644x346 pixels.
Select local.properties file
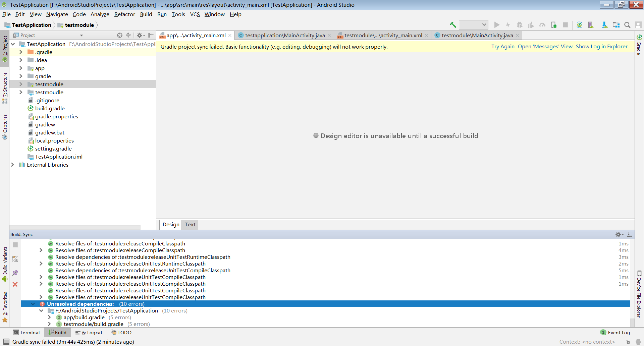pos(54,140)
